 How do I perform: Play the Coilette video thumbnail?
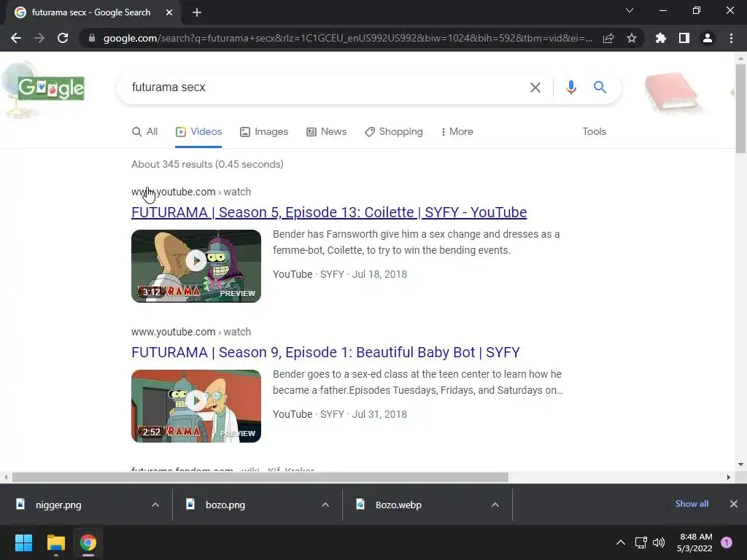click(x=196, y=266)
